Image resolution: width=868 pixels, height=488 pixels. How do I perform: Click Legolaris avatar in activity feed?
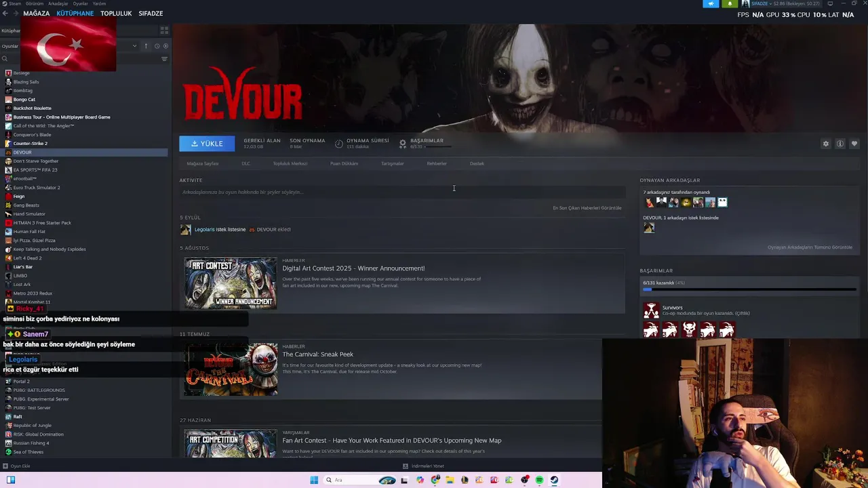pyautogui.click(x=185, y=230)
